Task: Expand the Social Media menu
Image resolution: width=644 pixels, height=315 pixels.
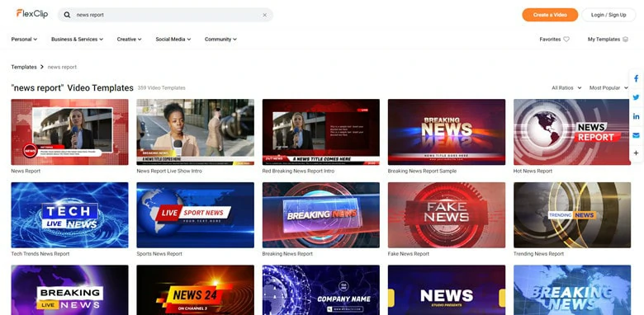Action: click(x=173, y=40)
